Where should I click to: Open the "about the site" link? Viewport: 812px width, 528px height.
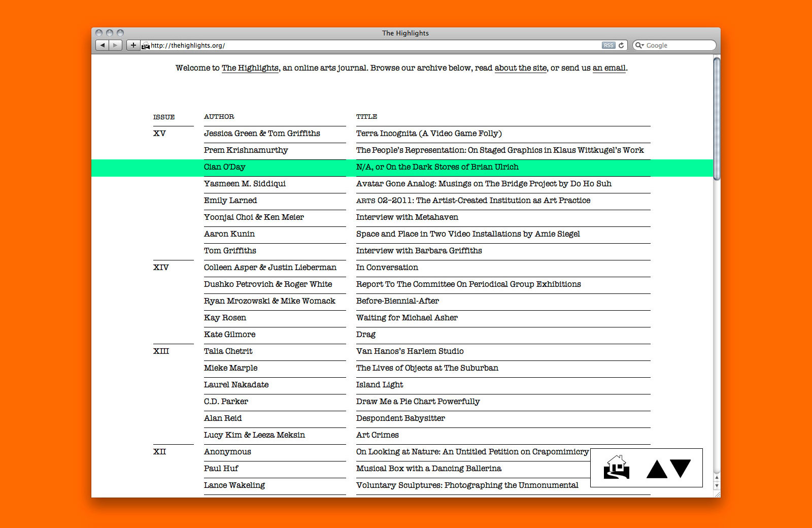tap(521, 68)
